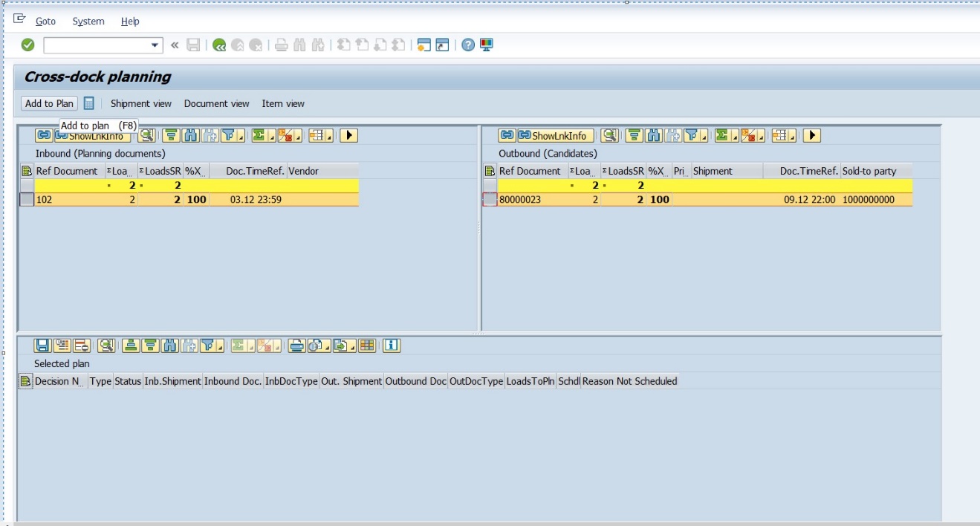
Task: Open the Outbound panel Filter dropdown
Action: (x=695, y=135)
